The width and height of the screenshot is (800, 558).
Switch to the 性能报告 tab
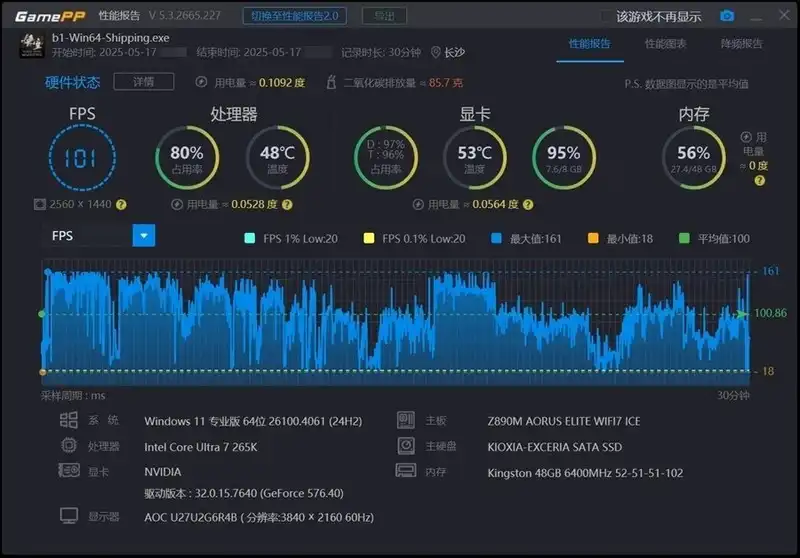click(590, 44)
